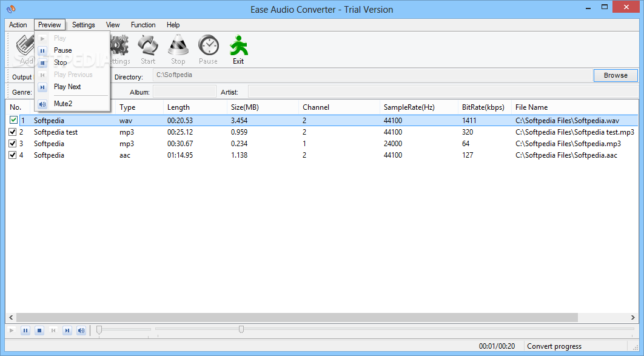
Task: Click the bottom player Play Next button
Action: [67, 330]
